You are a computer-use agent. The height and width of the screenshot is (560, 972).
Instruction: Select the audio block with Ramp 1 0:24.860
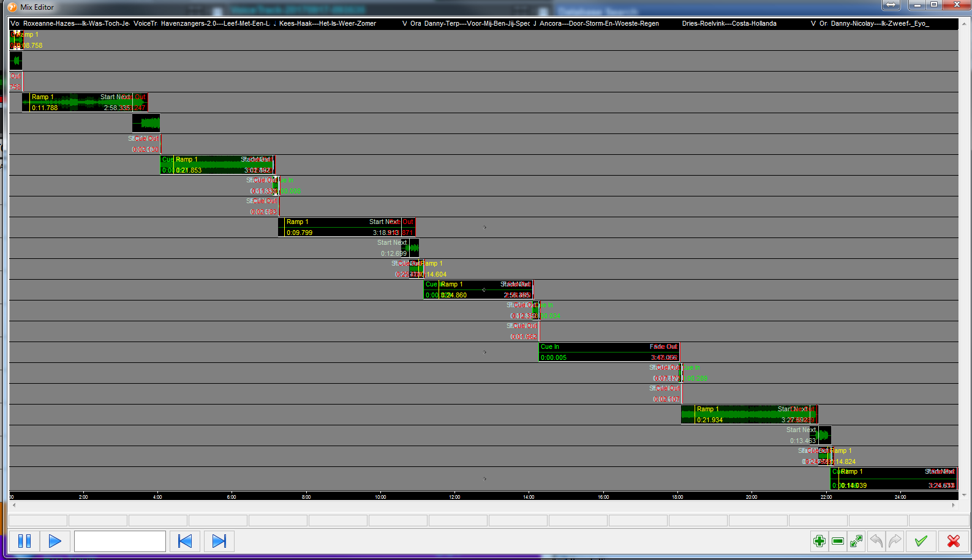[478, 289]
